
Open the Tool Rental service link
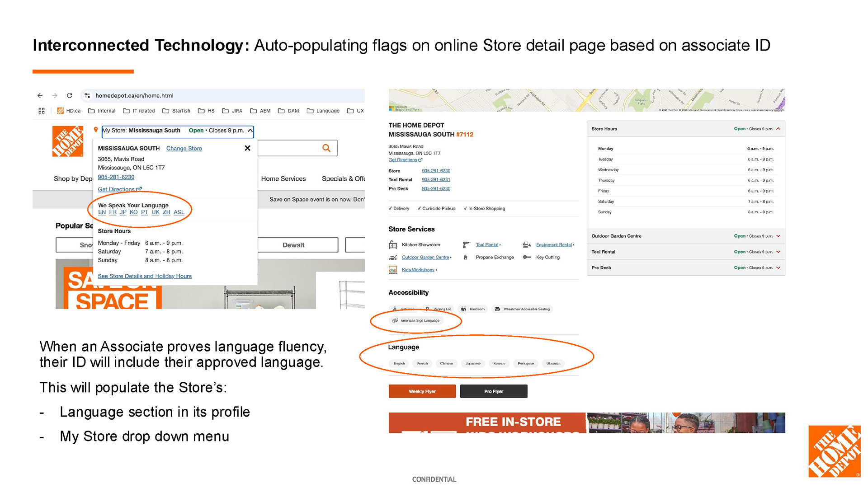pyautogui.click(x=488, y=245)
